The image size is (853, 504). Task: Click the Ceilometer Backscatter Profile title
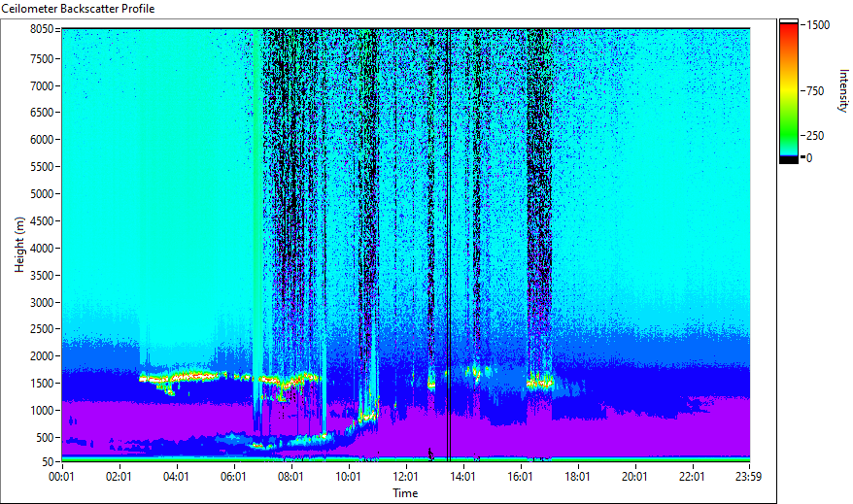78,9
